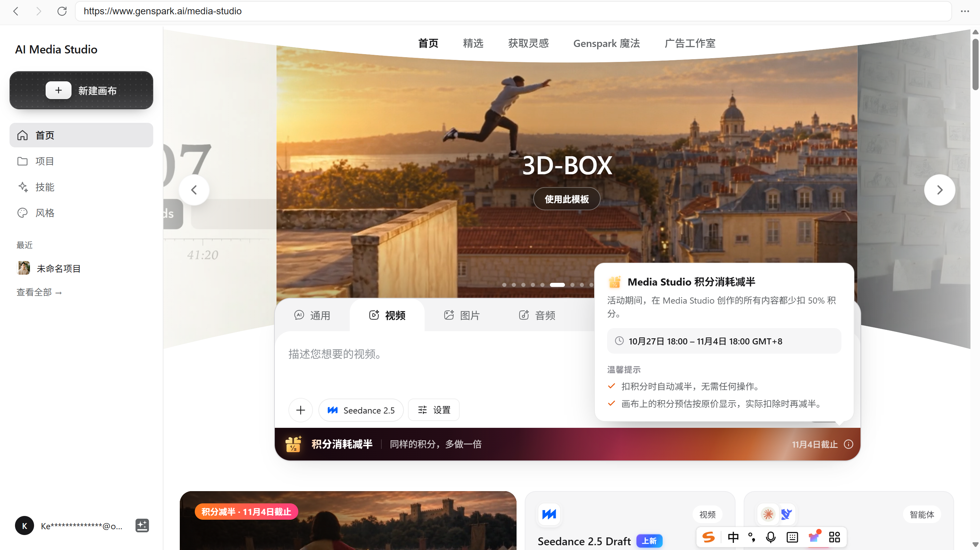This screenshot has width=980, height=550.
Task: Open 项目 in the sidebar
Action: 81,161
